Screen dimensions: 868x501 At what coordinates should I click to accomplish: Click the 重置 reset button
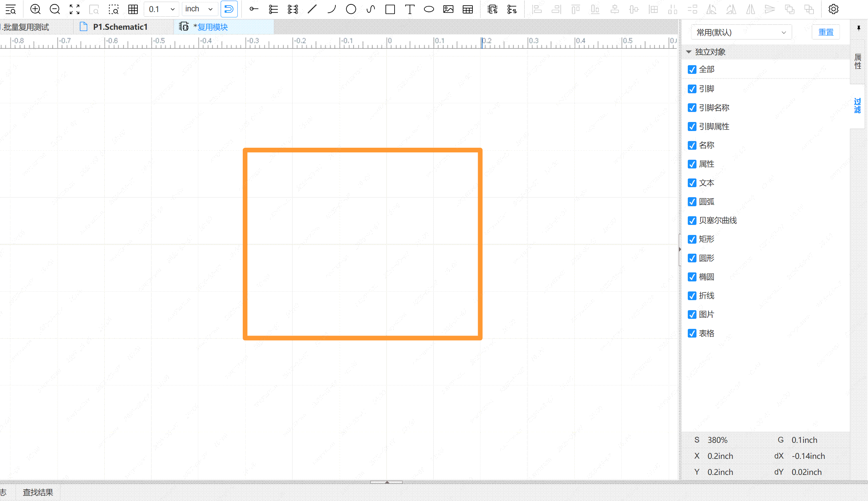[826, 32]
